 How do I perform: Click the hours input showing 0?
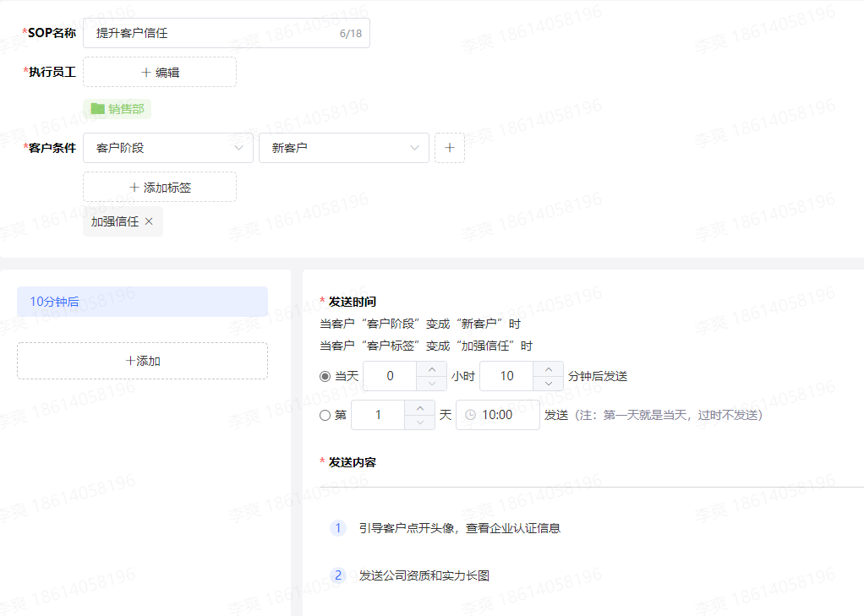point(390,376)
